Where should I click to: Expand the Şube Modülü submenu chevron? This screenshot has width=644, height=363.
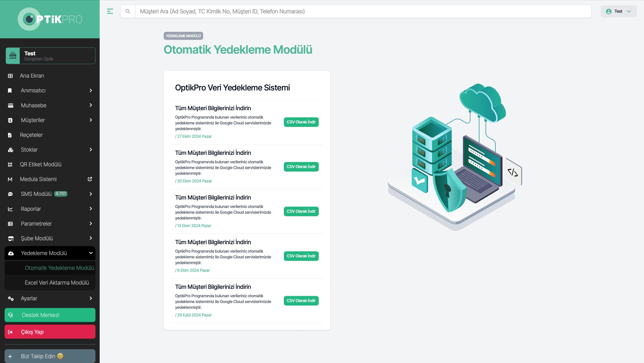[x=91, y=238]
